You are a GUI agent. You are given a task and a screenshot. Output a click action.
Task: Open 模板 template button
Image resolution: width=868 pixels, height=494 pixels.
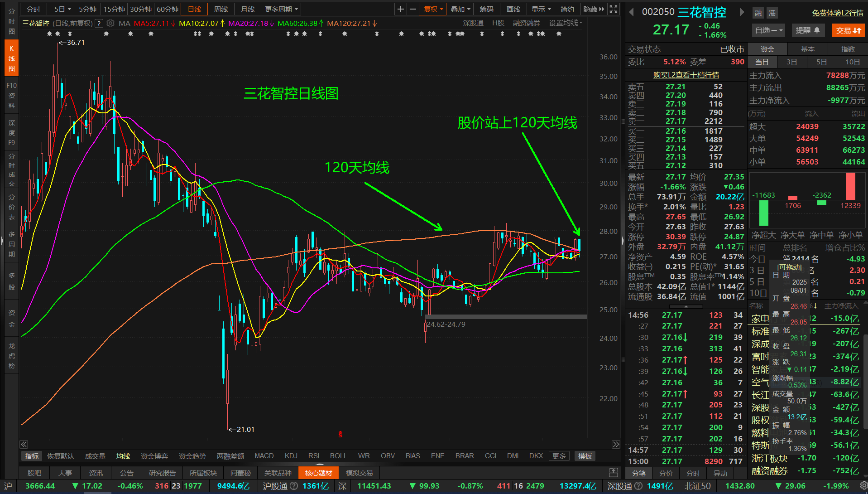585,456
